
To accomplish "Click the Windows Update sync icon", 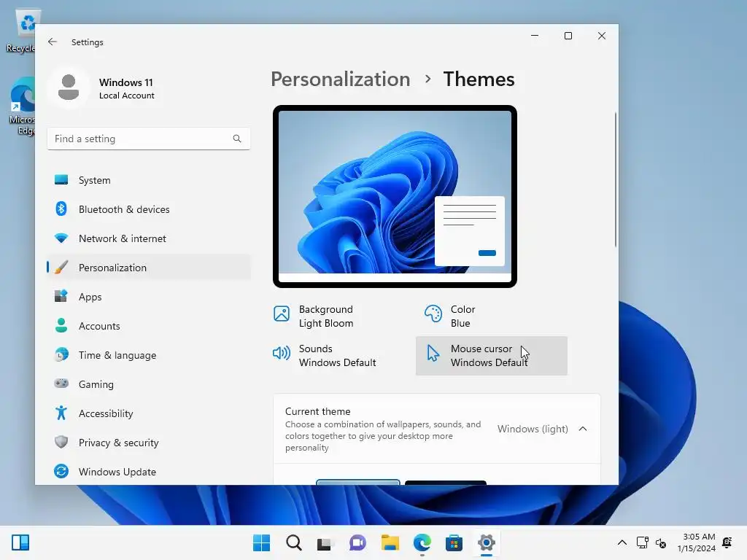I will 61,471.
